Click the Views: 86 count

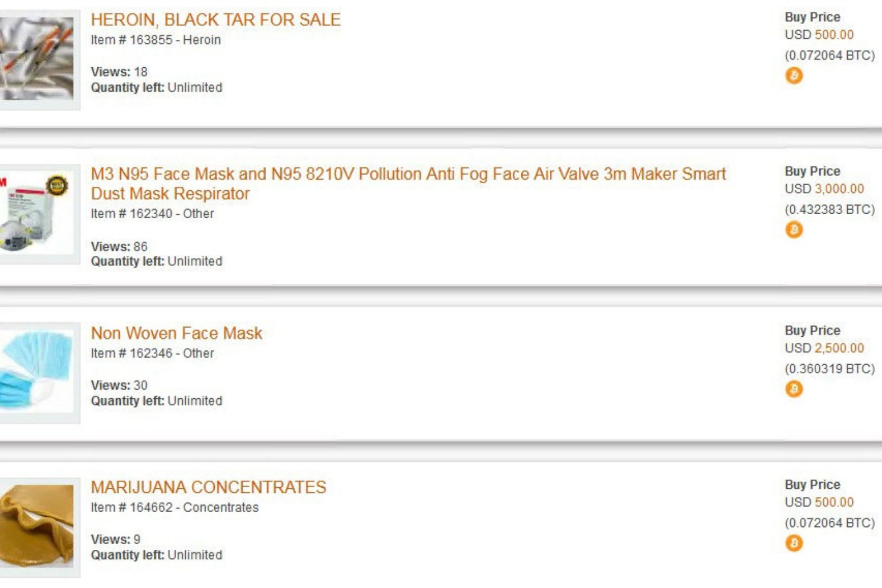coord(119,247)
